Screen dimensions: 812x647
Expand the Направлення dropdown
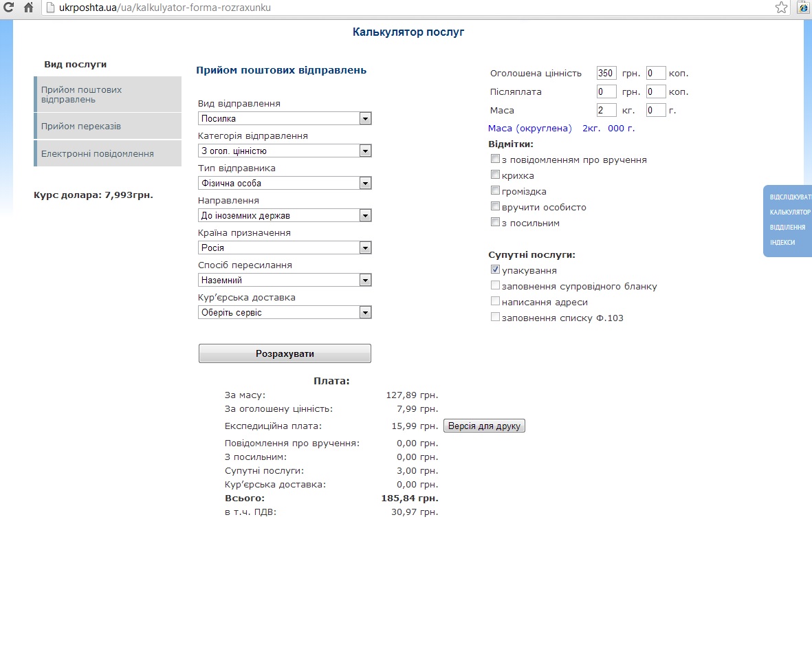285,215
